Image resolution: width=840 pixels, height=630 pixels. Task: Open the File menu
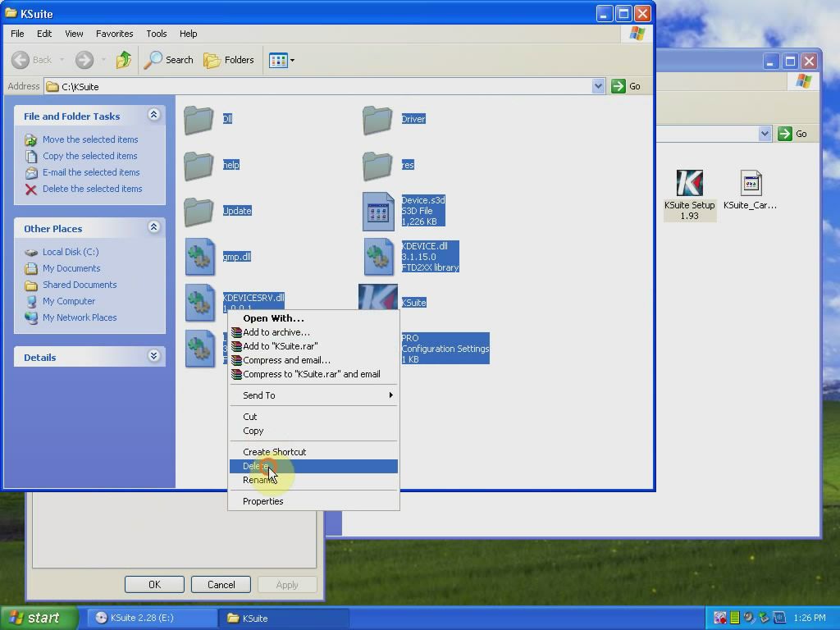pos(17,34)
